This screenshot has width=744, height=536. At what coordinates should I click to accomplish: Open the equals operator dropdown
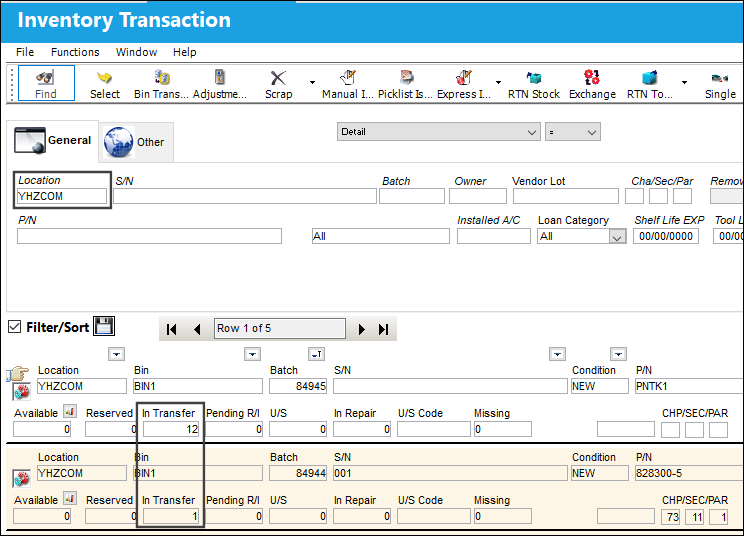pos(573,132)
